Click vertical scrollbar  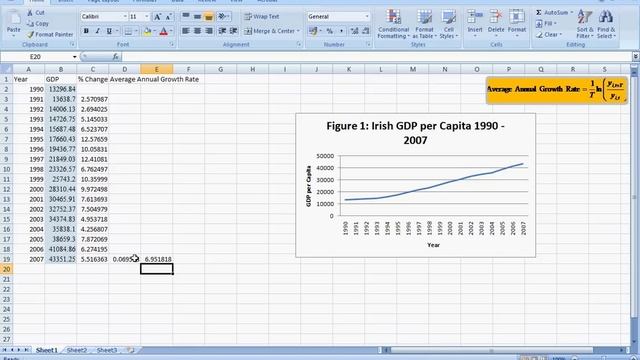coord(634,196)
